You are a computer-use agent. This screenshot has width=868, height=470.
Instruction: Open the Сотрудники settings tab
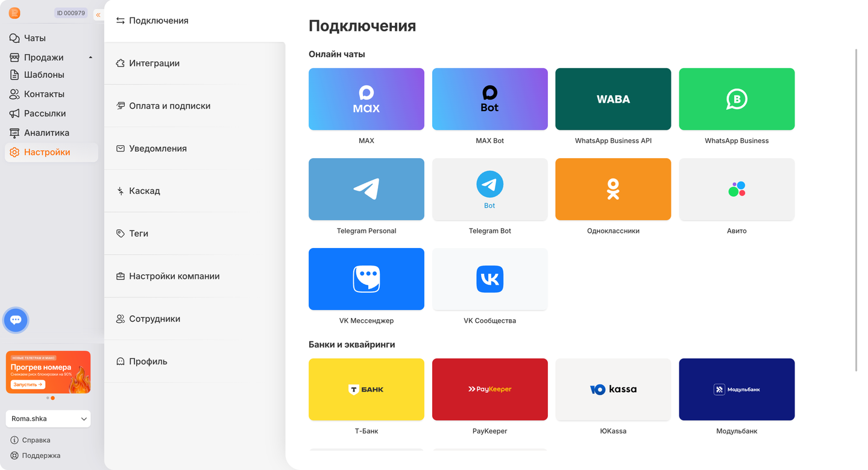tap(195, 319)
